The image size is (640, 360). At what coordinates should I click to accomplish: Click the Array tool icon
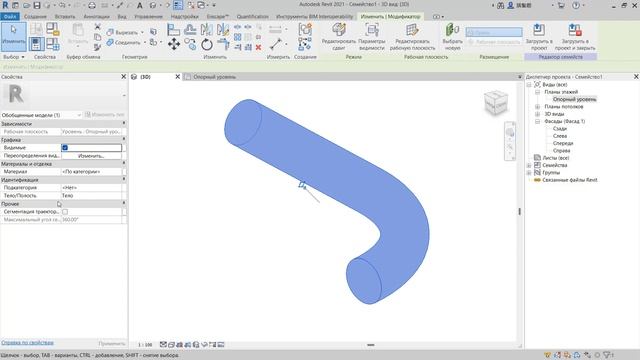tap(238, 37)
